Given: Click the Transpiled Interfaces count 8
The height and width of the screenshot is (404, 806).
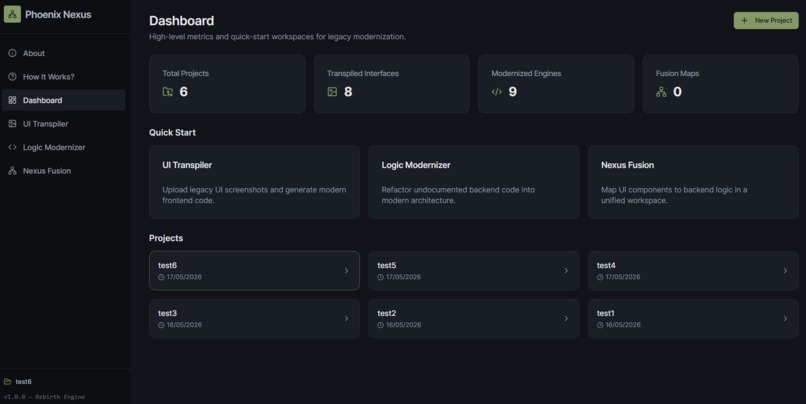Looking at the screenshot, I should 348,91.
